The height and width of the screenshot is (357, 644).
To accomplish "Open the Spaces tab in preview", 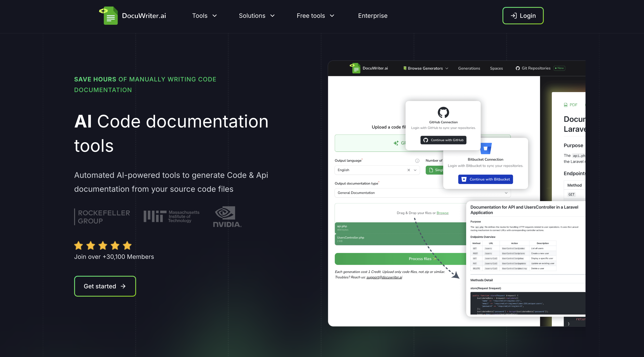I will 496,68.
